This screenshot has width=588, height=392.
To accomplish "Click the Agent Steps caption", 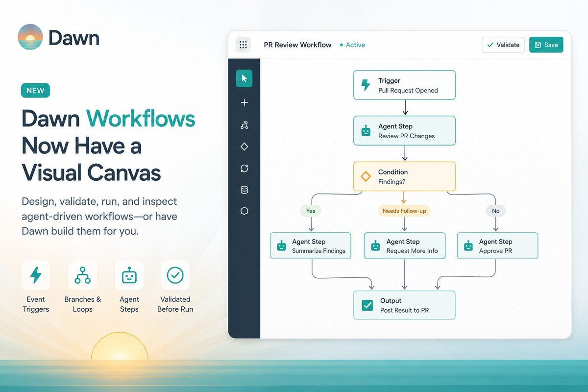I will [x=129, y=304].
